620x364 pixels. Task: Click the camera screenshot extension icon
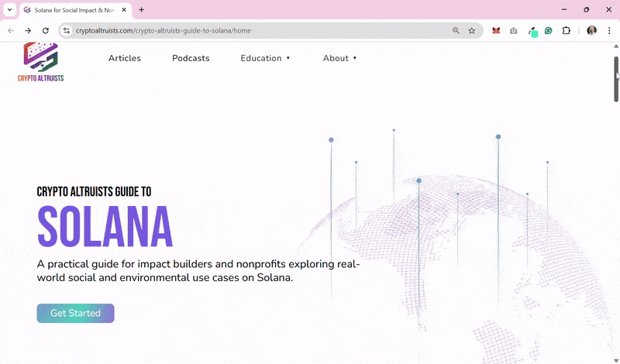pyautogui.click(x=514, y=31)
